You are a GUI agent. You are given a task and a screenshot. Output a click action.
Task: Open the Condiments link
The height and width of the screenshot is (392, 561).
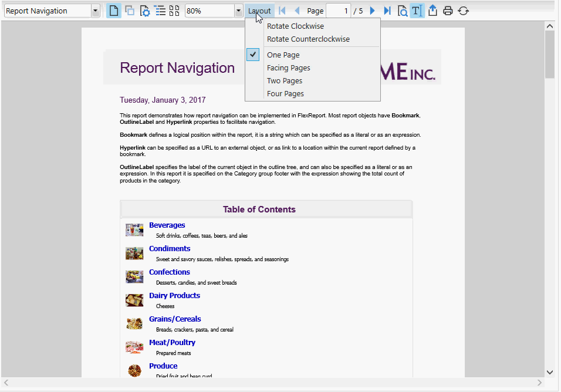pos(170,249)
